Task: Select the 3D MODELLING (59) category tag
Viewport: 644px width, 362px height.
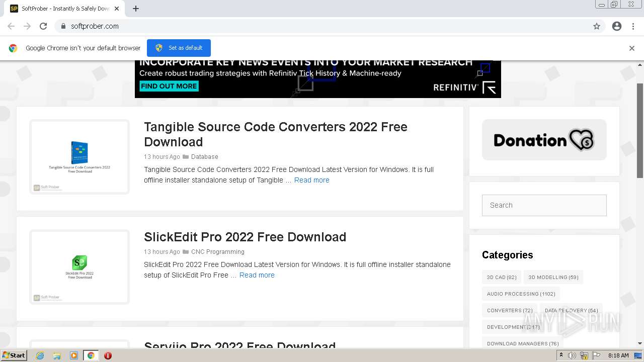Action: [553, 277]
